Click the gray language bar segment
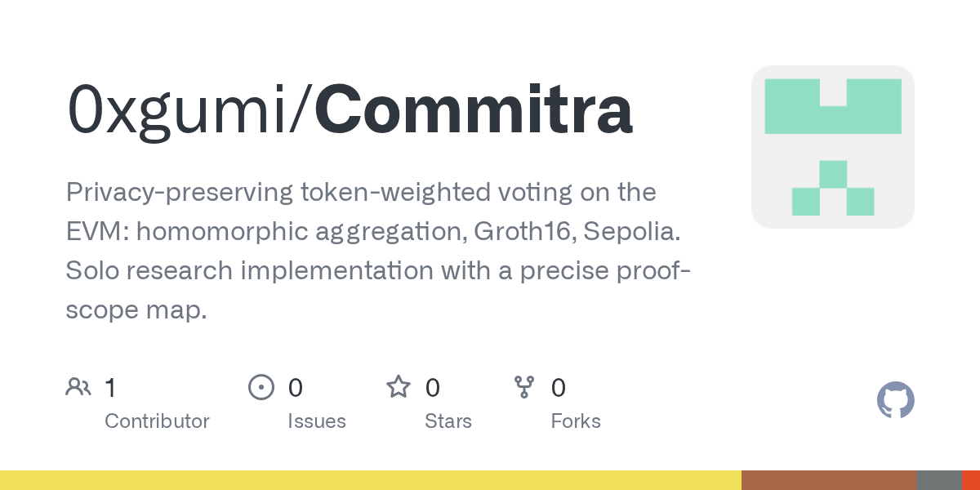 939,480
